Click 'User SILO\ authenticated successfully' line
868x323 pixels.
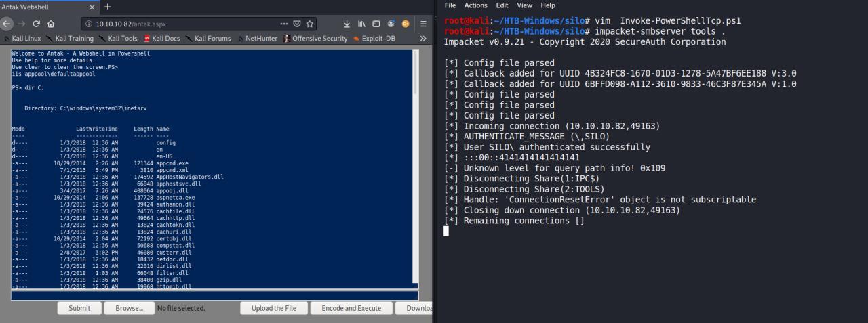coord(547,147)
